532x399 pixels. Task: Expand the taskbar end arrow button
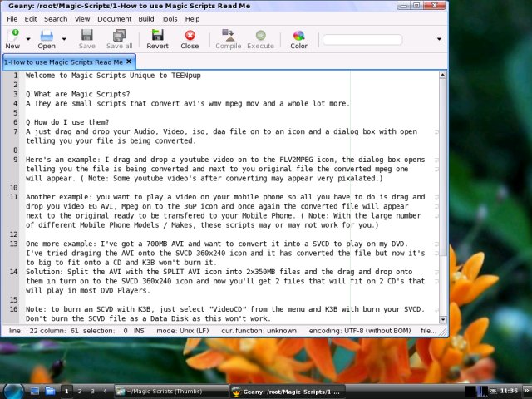click(x=526, y=392)
